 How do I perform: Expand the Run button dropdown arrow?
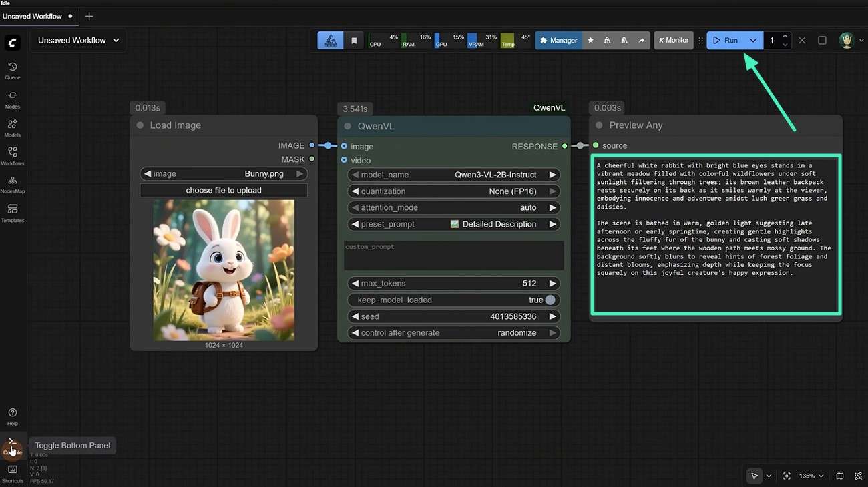coord(753,41)
